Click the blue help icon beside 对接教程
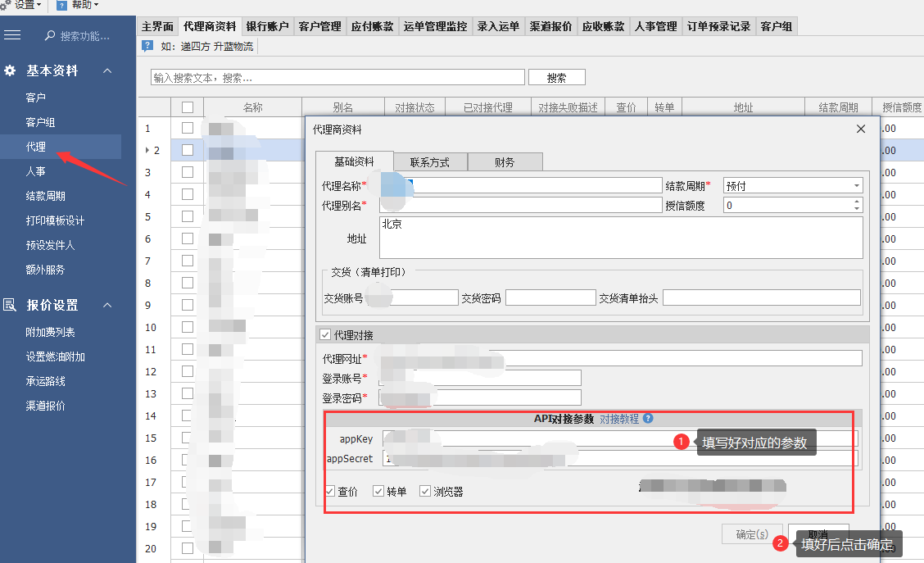924x563 pixels. pyautogui.click(x=648, y=418)
